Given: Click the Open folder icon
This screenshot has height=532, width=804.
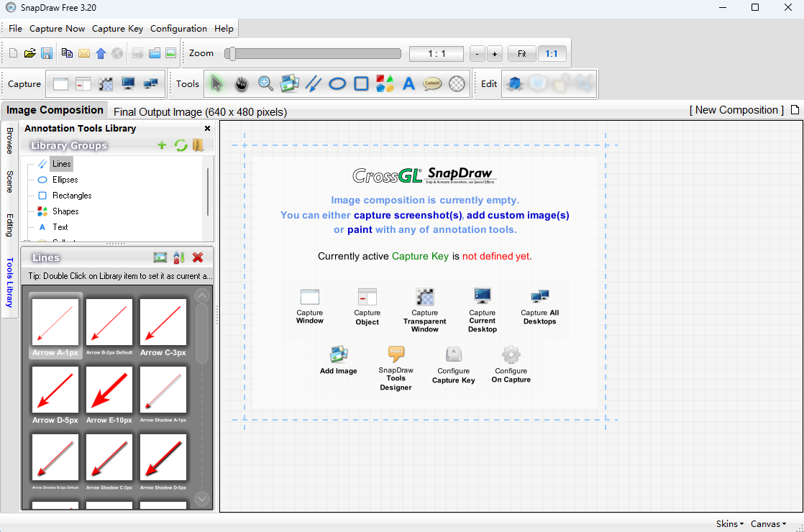Looking at the screenshot, I should pyautogui.click(x=30, y=53).
